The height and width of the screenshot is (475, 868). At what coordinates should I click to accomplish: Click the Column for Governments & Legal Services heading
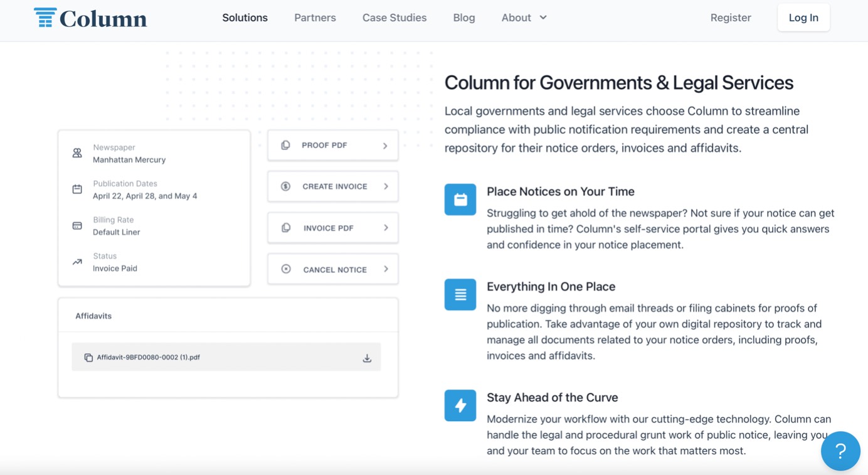click(x=619, y=83)
